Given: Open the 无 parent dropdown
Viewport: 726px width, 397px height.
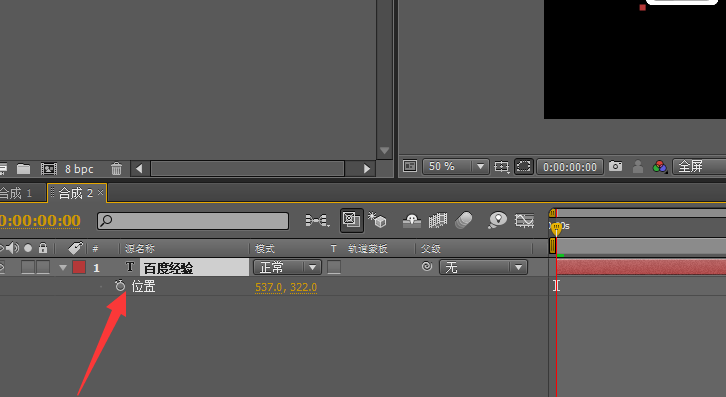Looking at the screenshot, I should click(483, 267).
